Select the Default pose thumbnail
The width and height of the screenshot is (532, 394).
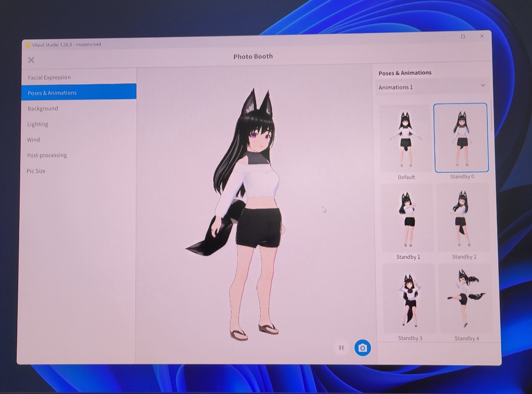(x=406, y=138)
